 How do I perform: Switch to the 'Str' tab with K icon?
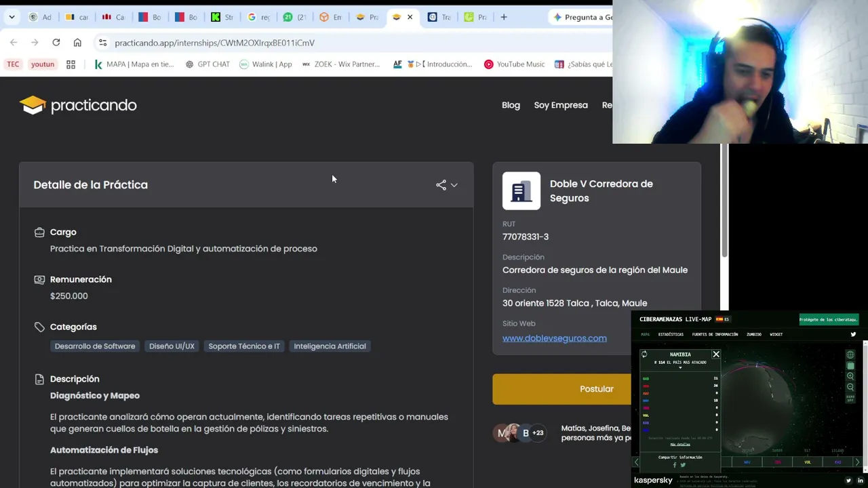point(222,17)
